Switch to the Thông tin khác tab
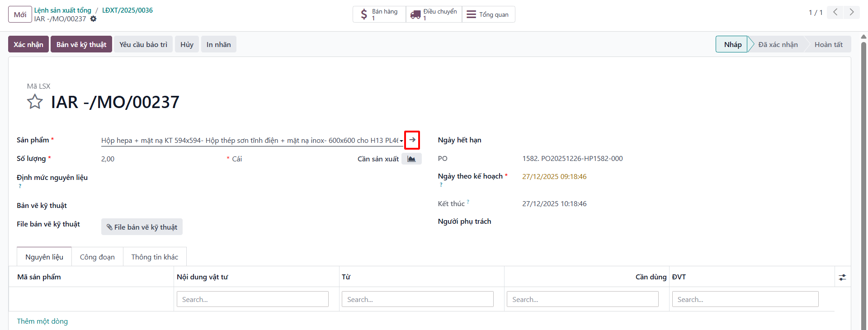This screenshot has width=868, height=330. (155, 257)
